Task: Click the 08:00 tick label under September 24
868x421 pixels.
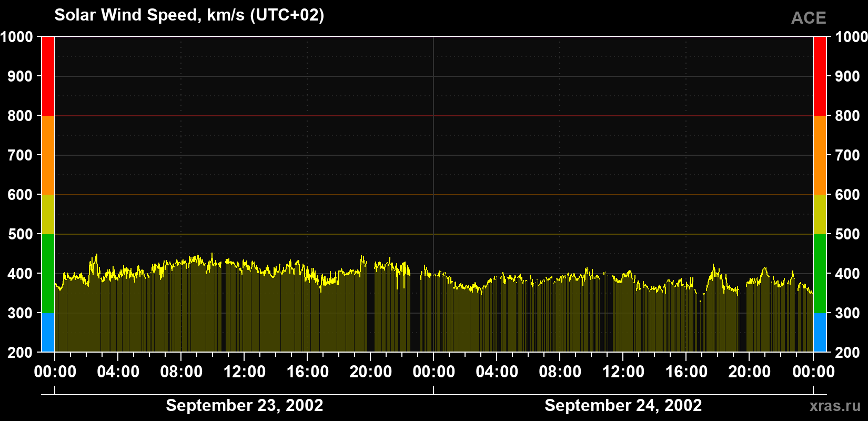Action: point(560,372)
